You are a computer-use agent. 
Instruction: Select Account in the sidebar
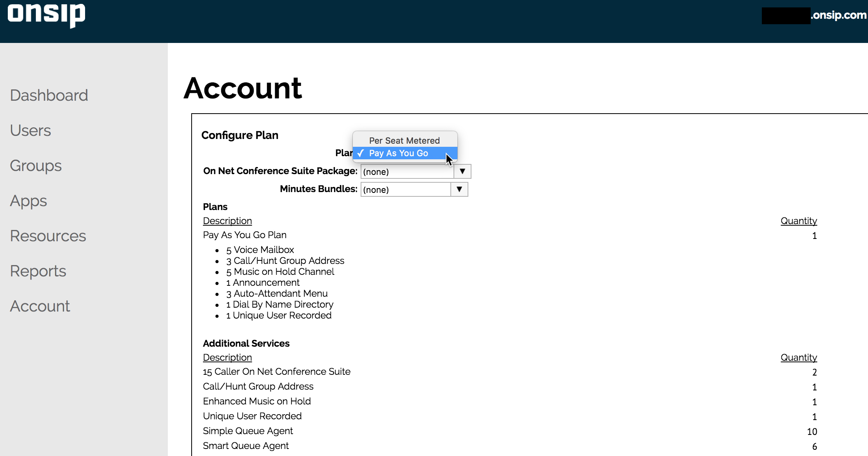pyautogui.click(x=40, y=306)
